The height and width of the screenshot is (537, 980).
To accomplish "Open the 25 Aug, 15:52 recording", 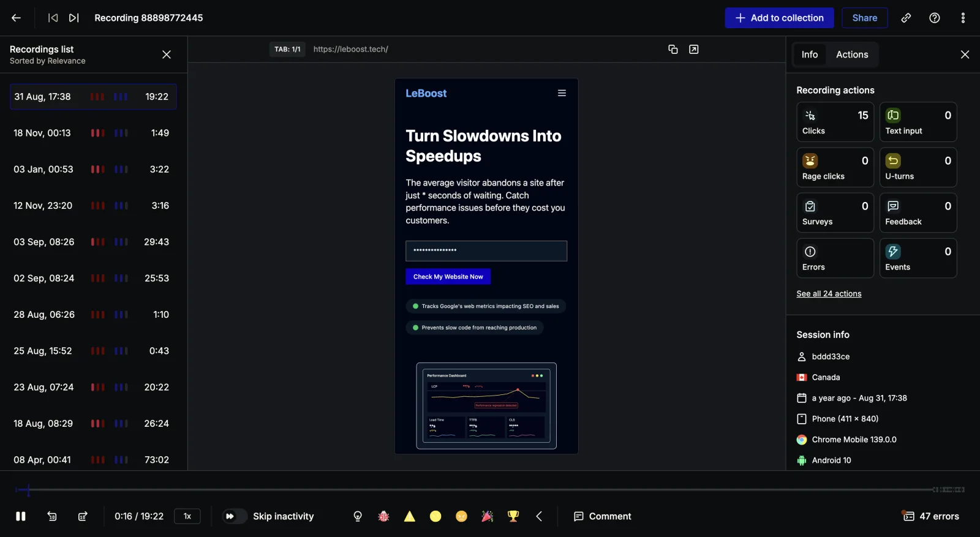I will [93, 351].
